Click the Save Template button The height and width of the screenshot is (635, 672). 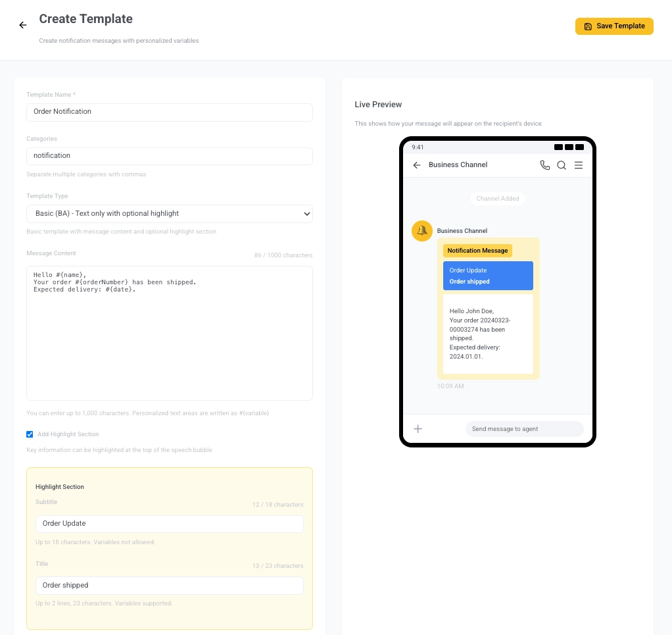(614, 26)
